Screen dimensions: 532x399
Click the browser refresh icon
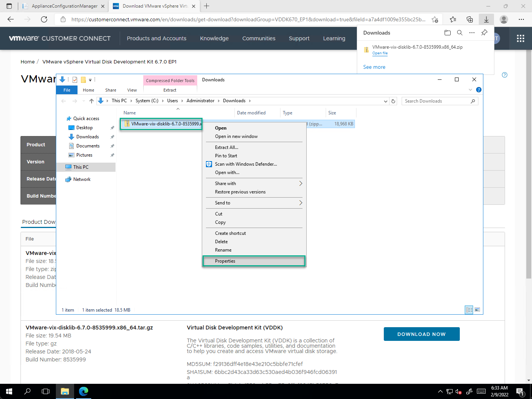coord(44,19)
